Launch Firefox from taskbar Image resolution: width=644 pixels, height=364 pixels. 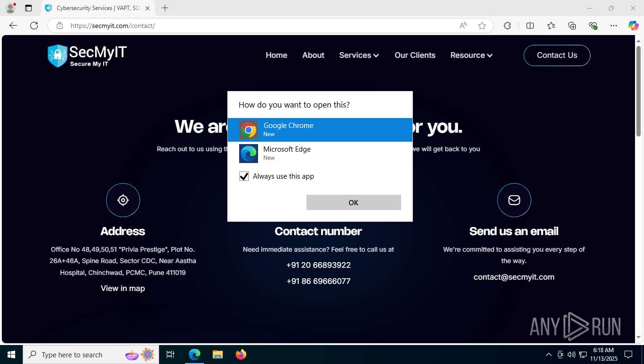click(x=241, y=355)
